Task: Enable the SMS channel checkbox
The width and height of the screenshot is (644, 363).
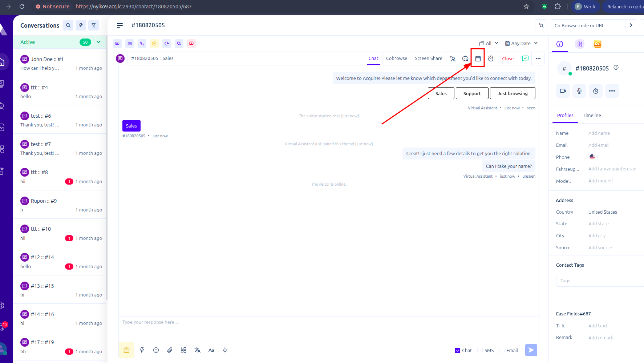Action: 480,351
